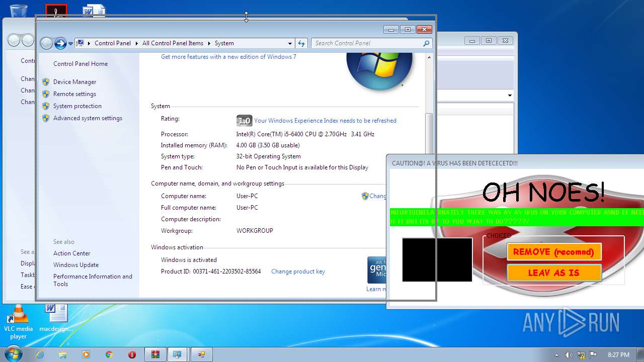Open Opera browser from taskbar
Viewport: 644px width, 362px height.
point(132,354)
